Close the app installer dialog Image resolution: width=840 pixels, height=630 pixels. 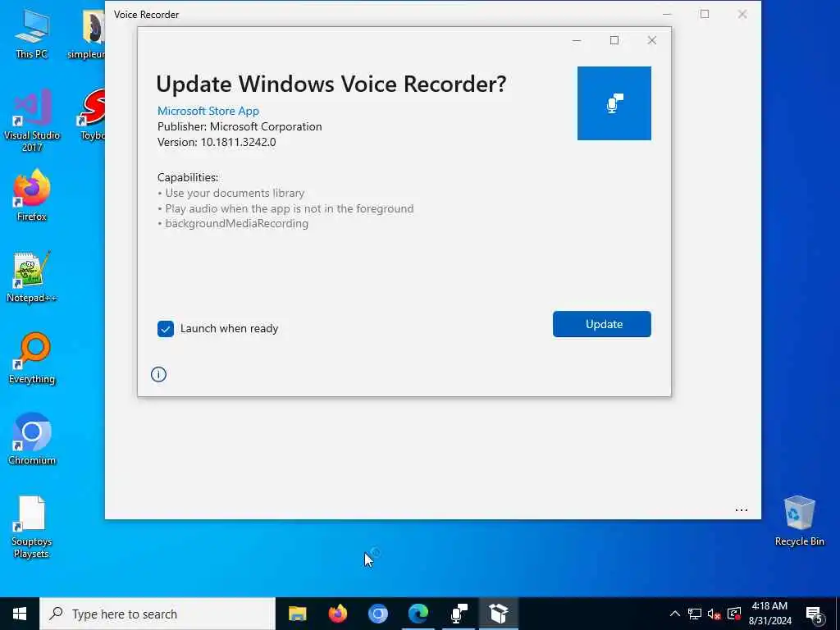point(652,41)
